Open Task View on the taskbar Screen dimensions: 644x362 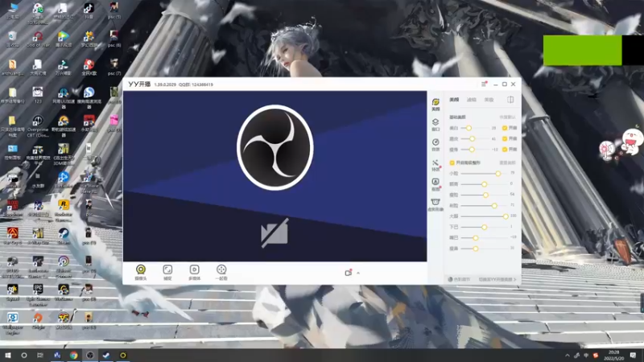(x=39, y=356)
